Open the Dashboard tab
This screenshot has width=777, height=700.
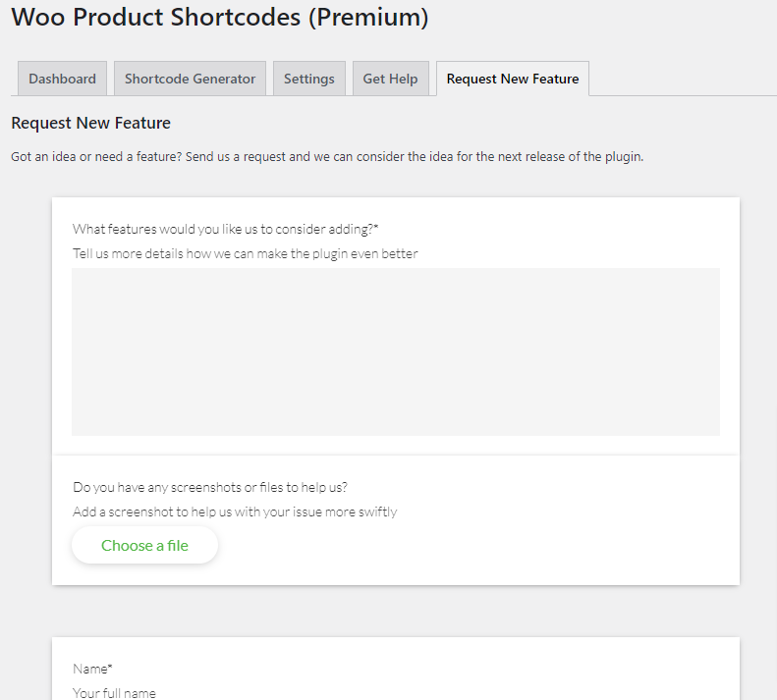(62, 79)
